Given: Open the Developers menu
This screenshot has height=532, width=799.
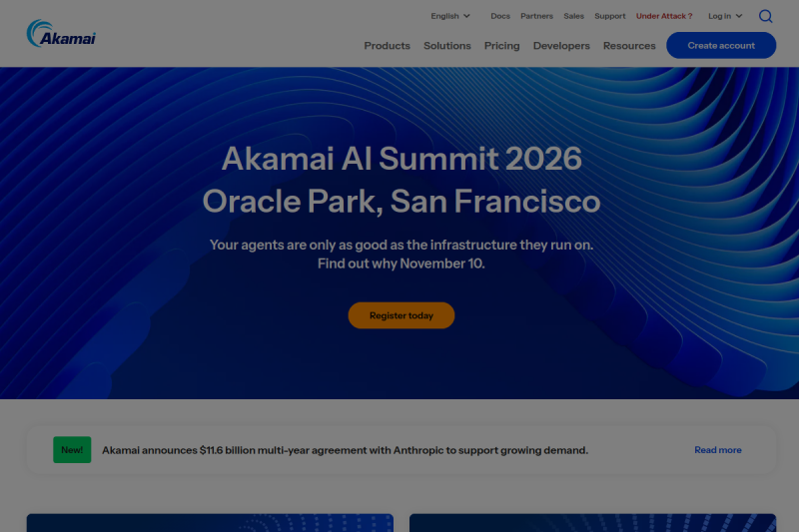Looking at the screenshot, I should (561, 46).
